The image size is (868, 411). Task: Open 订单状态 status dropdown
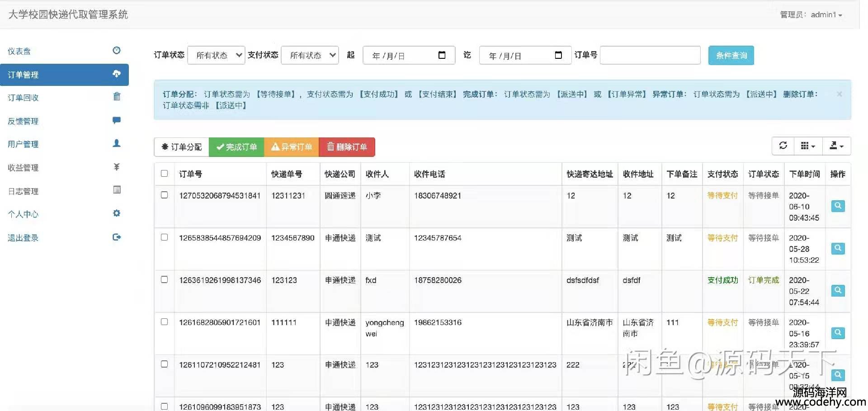[x=216, y=55]
